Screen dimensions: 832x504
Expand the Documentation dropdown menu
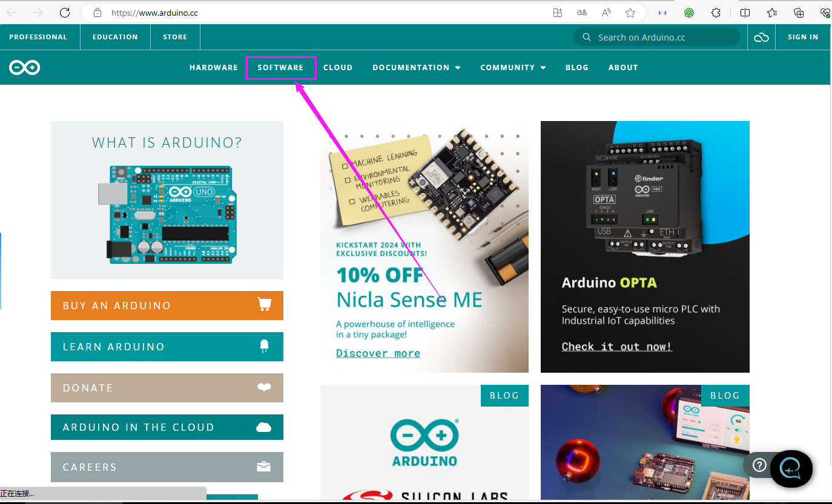tap(417, 68)
